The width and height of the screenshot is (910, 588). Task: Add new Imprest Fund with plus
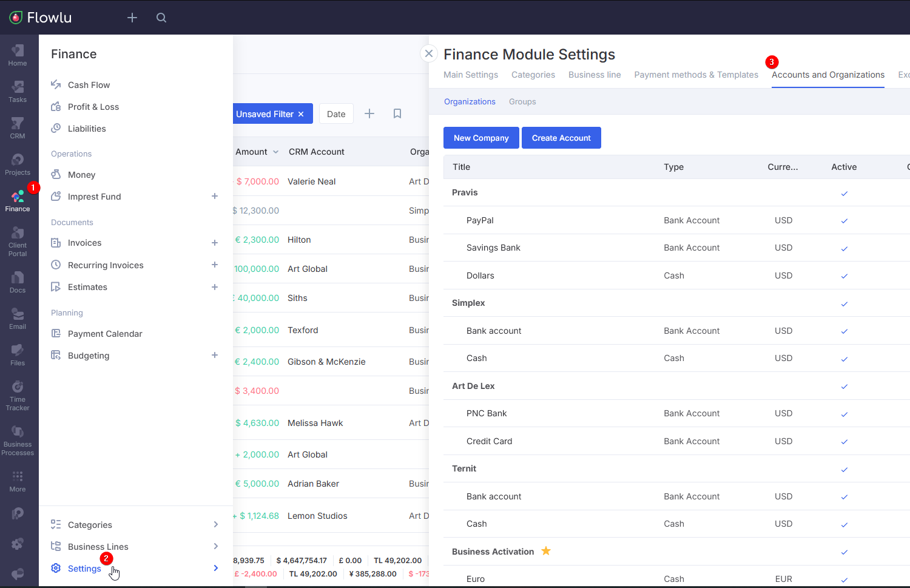pyautogui.click(x=215, y=196)
